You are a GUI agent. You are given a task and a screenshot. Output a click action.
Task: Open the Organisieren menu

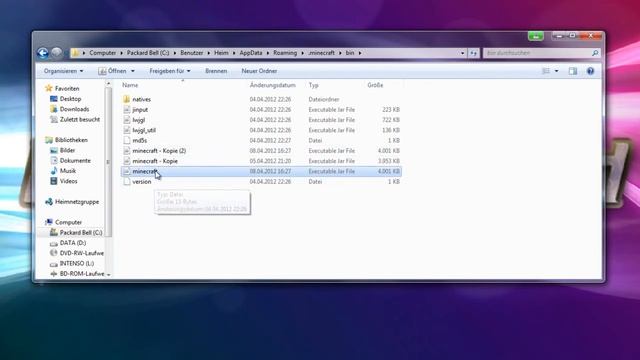pos(63,71)
